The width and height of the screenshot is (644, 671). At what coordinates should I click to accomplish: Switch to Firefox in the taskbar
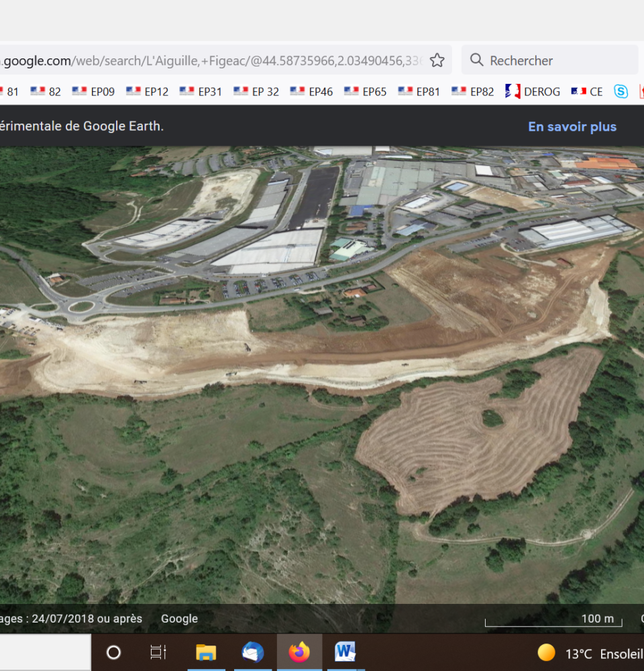point(299,652)
